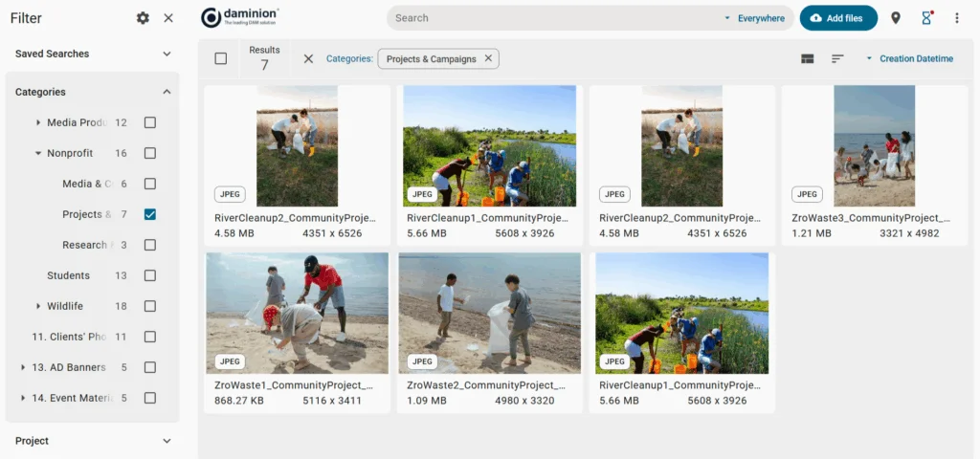
Task: Toggle the select all results checkbox
Action: pyautogui.click(x=221, y=58)
